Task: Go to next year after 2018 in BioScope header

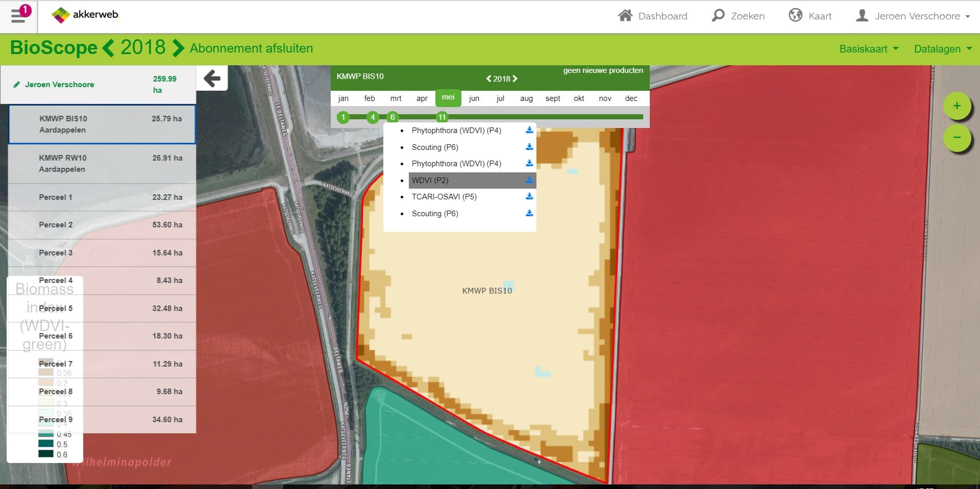Action: 178,48
